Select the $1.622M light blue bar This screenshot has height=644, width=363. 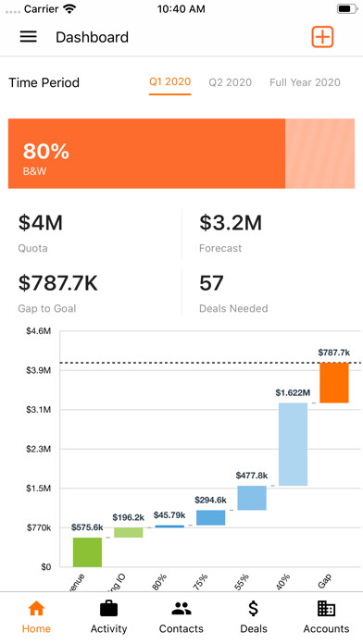point(294,444)
